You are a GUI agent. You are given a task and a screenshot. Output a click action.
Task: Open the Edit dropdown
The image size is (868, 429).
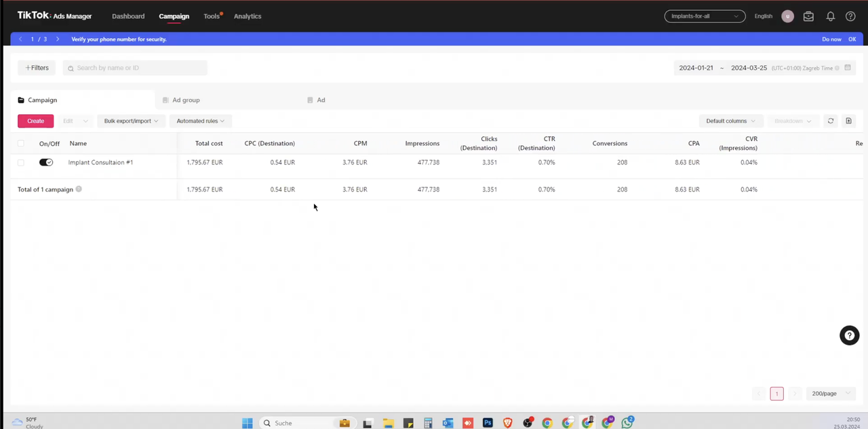(75, 121)
